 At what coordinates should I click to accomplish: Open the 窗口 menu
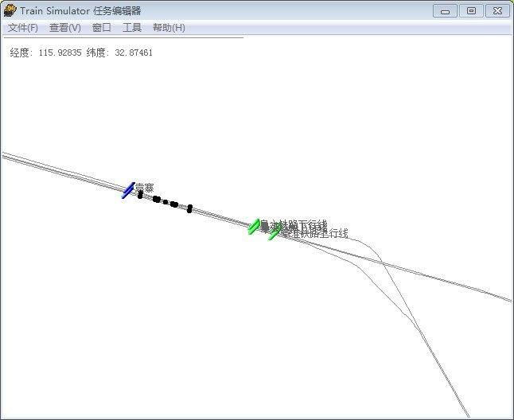tap(101, 28)
